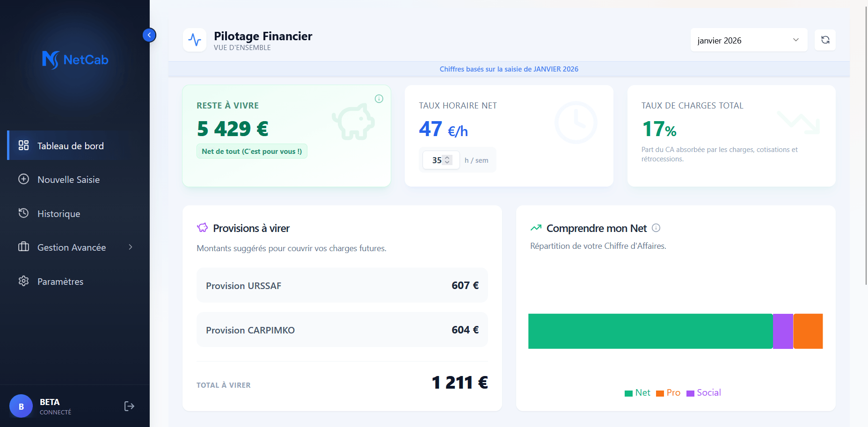Open Historique via the clock icon

click(23, 213)
